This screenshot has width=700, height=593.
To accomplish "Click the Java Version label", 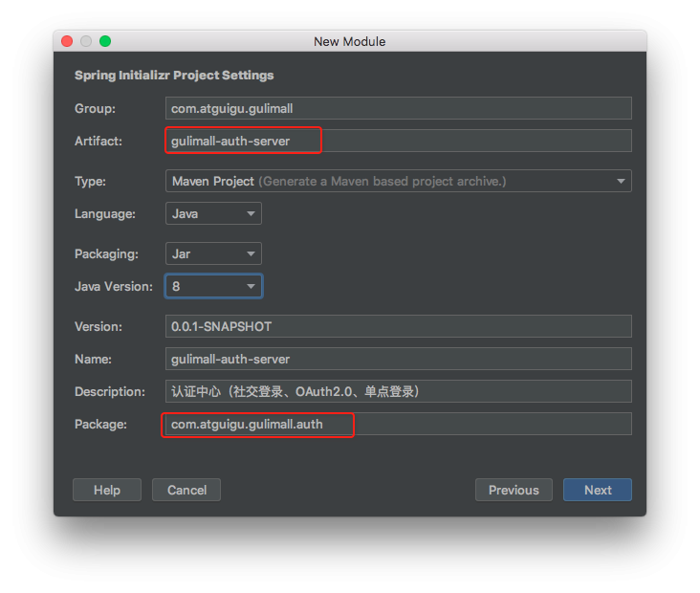I will click(x=113, y=286).
